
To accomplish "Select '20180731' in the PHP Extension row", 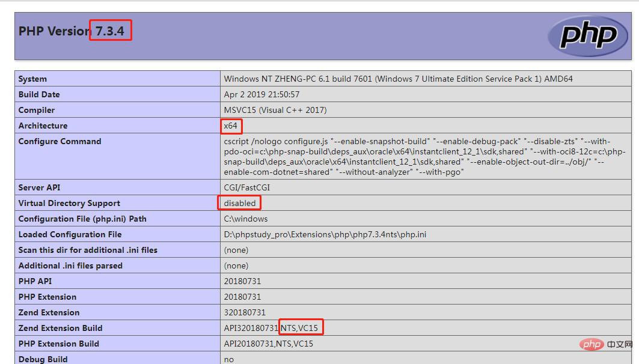I will coord(242,297).
